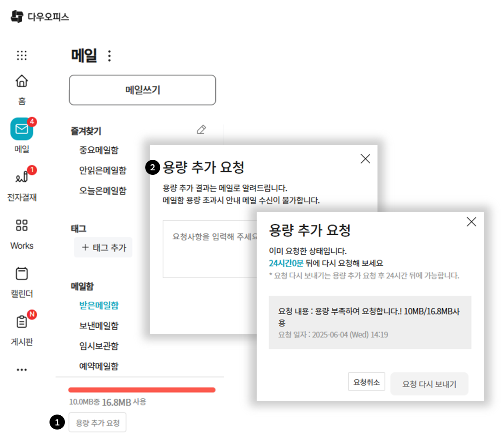Open 안읽은메일함 folder
Screen dimensions: 504x436
click(x=103, y=170)
